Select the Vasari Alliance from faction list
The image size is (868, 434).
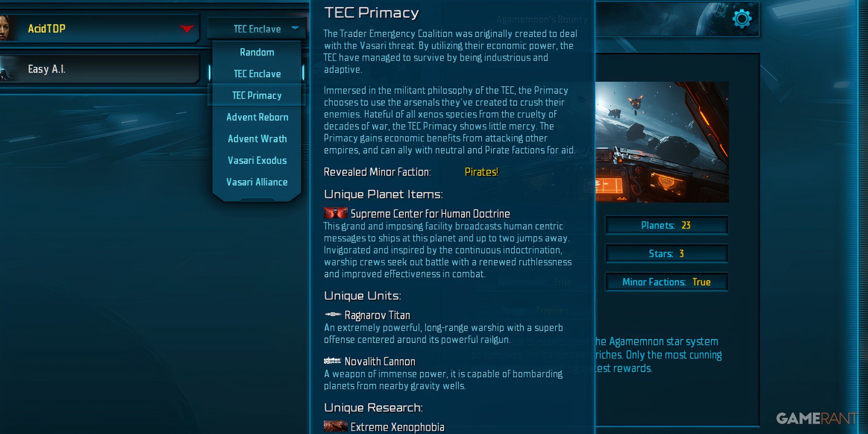pos(257,183)
